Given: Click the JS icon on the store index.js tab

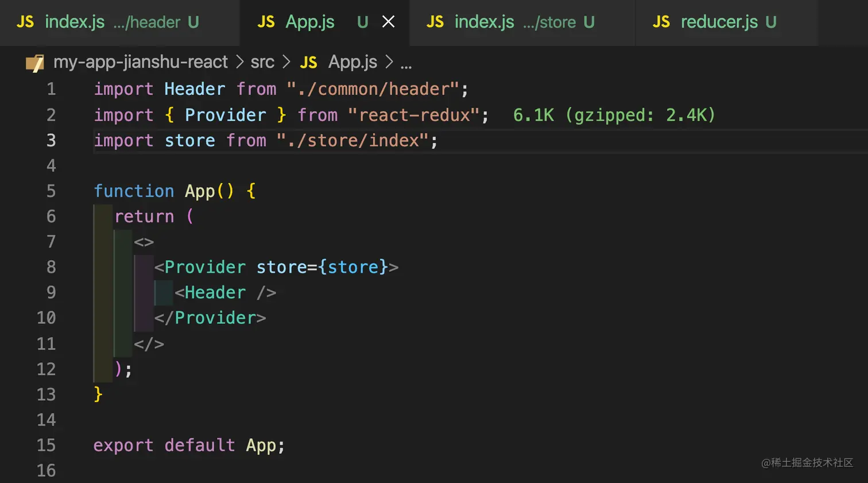Looking at the screenshot, I should (x=435, y=22).
